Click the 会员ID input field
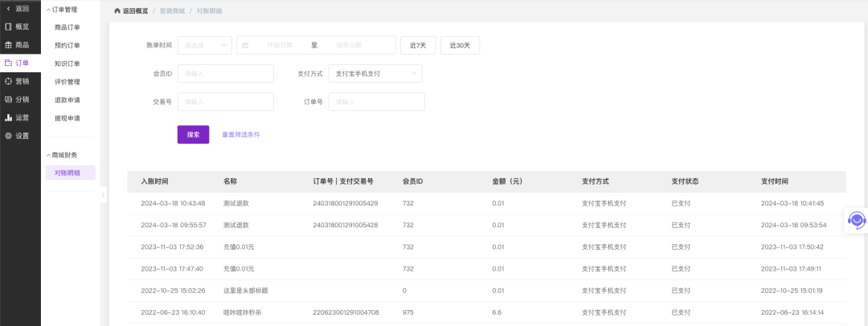The image size is (868, 326). click(225, 73)
